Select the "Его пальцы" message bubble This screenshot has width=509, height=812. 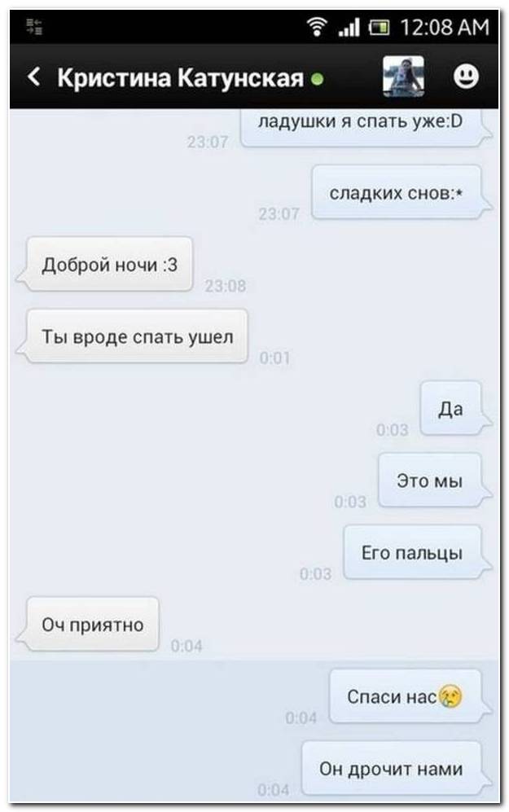pos(413,552)
